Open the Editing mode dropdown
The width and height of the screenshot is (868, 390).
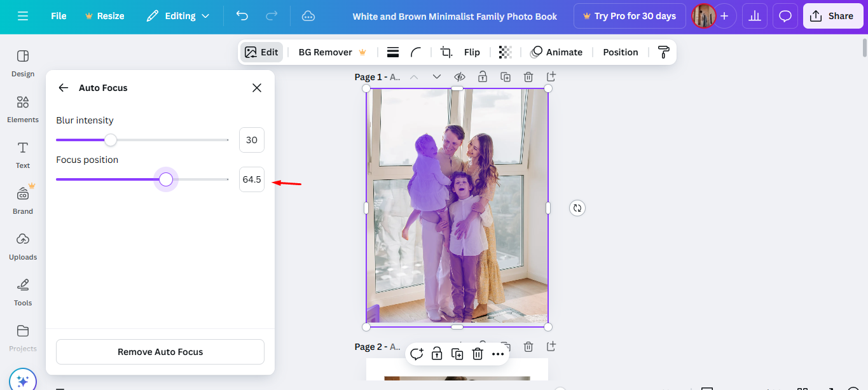178,15
